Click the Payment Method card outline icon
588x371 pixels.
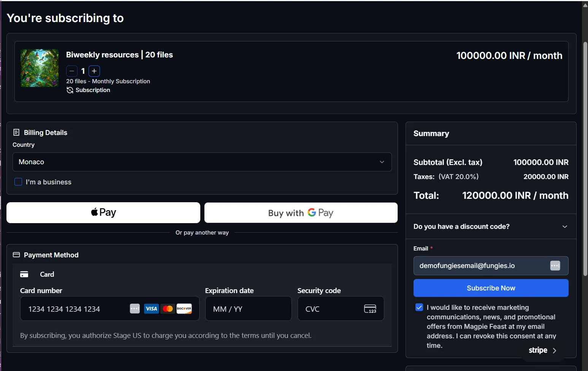click(x=16, y=255)
